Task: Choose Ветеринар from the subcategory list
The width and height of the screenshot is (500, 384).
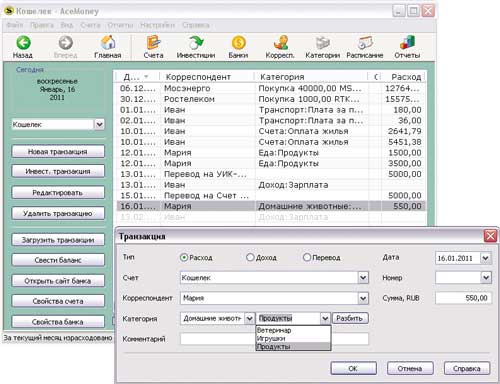Action: pyautogui.click(x=293, y=330)
